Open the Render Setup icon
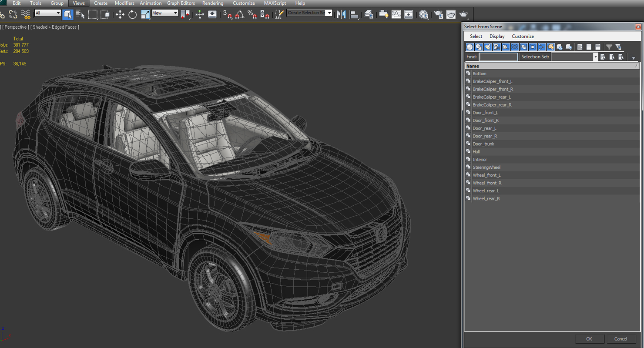The width and height of the screenshot is (644, 348). pos(438,14)
